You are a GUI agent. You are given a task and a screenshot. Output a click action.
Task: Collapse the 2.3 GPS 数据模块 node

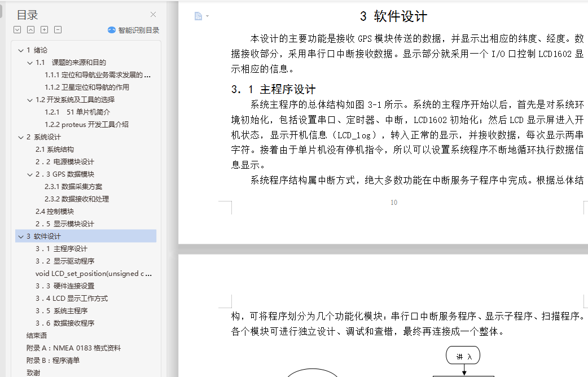[30, 174]
